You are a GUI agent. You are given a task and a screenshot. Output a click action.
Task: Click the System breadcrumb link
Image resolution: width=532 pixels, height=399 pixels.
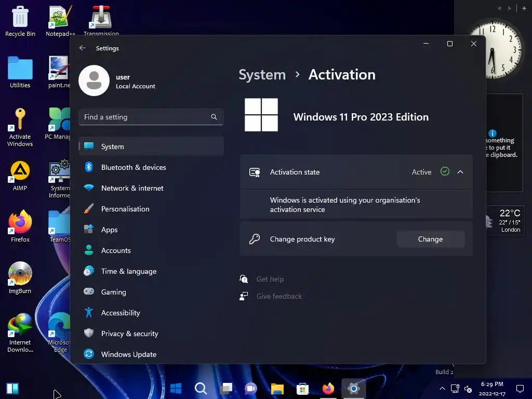pos(262,75)
